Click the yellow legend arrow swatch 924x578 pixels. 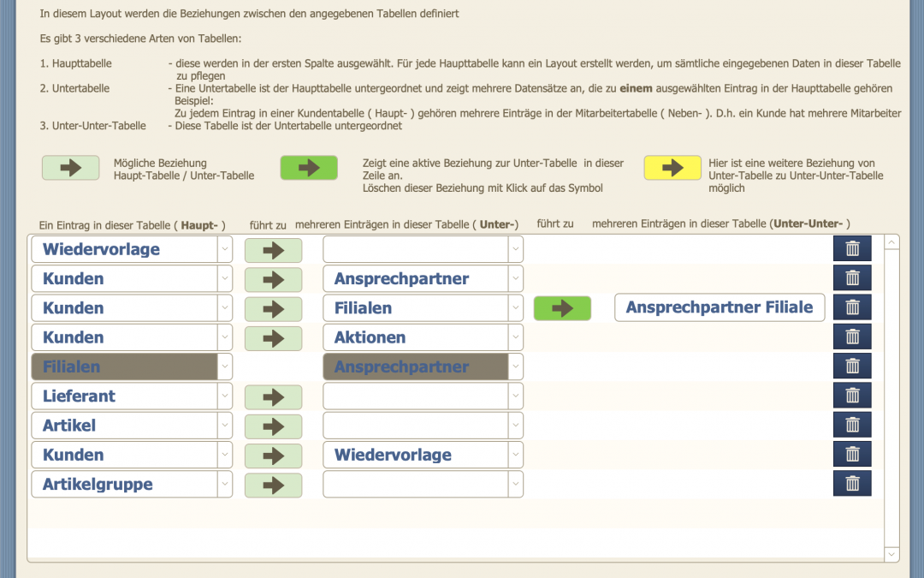pos(672,168)
